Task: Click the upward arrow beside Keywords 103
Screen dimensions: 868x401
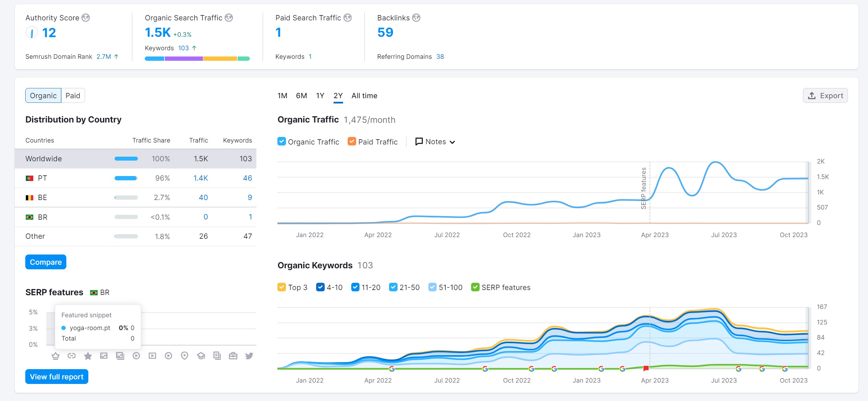Action: tap(194, 48)
